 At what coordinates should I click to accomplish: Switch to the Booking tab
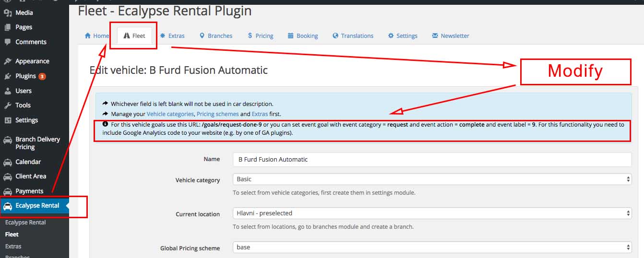click(x=303, y=35)
